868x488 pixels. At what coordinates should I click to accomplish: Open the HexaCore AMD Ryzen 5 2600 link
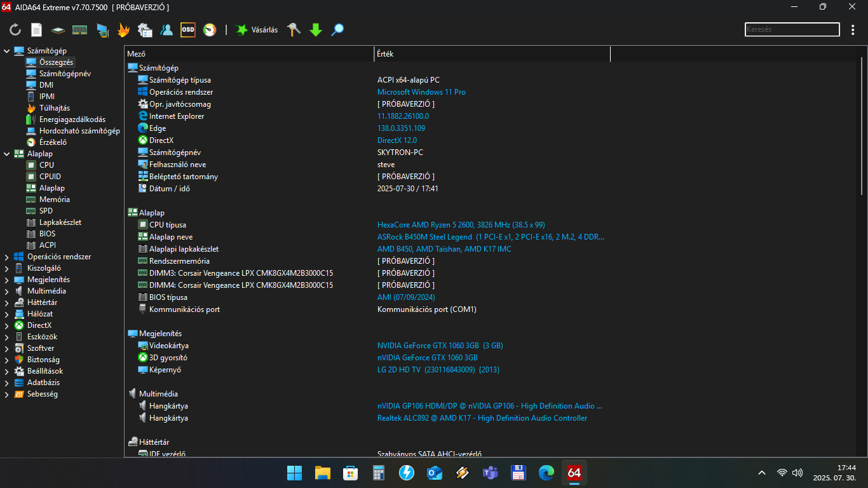point(461,225)
